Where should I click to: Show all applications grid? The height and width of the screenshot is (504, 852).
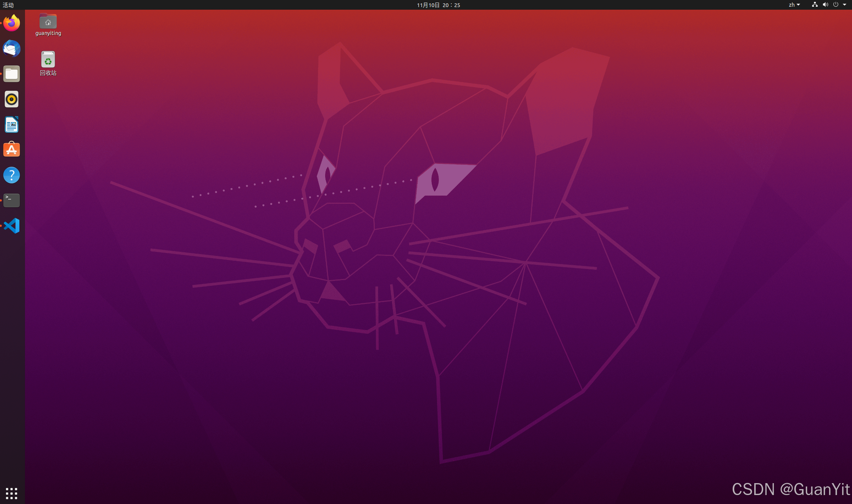pos(12,493)
